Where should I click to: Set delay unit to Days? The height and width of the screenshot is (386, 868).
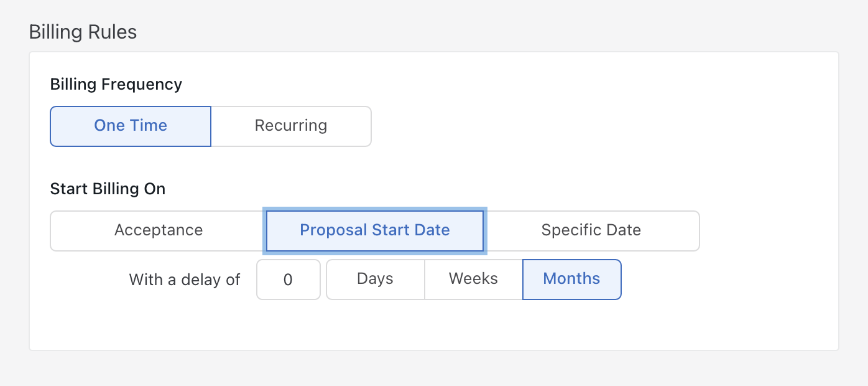[375, 279]
